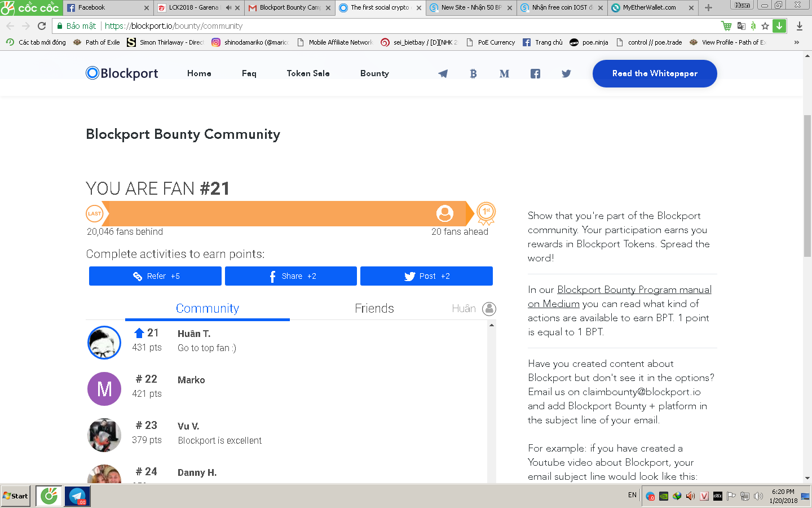812x508 pixels.
Task: Click community list scroll up arrow
Action: click(x=492, y=325)
